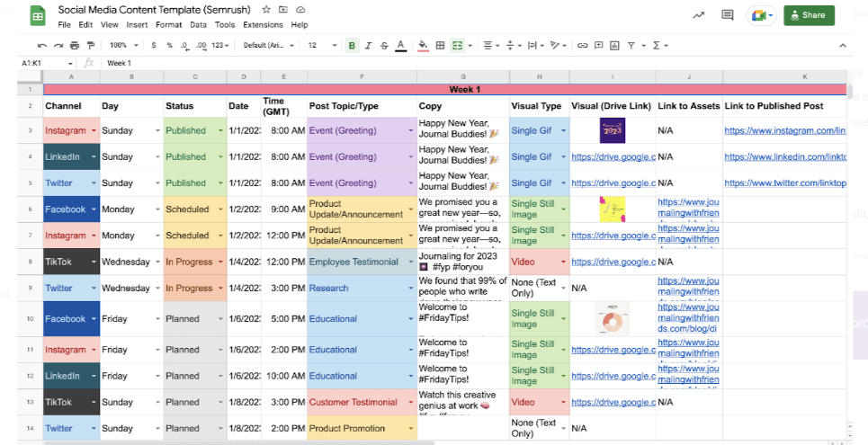Open Video visual type dropdown in row 13
The height and width of the screenshot is (445, 868).
[x=564, y=403]
